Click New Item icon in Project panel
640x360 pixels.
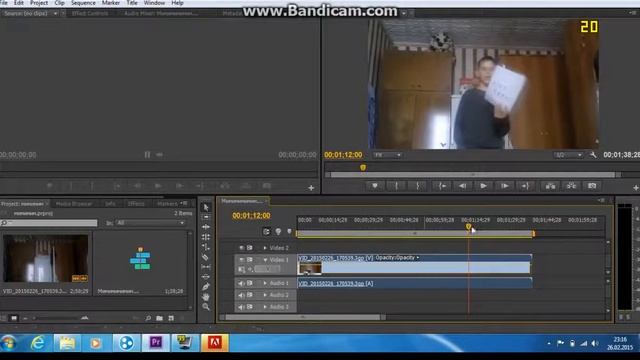point(171,318)
